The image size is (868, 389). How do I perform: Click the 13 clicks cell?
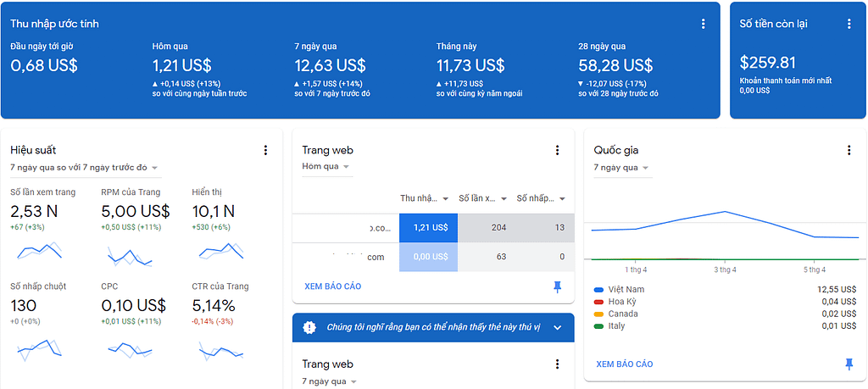(x=545, y=228)
